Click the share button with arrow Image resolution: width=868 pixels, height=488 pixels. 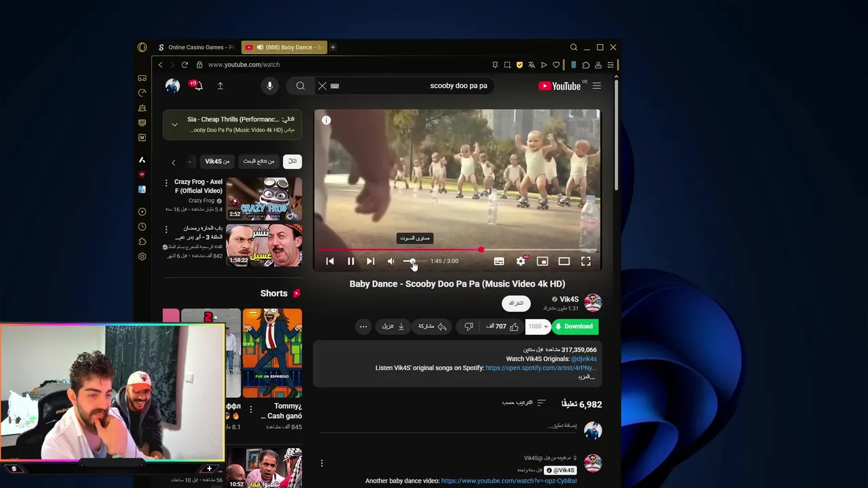(433, 327)
